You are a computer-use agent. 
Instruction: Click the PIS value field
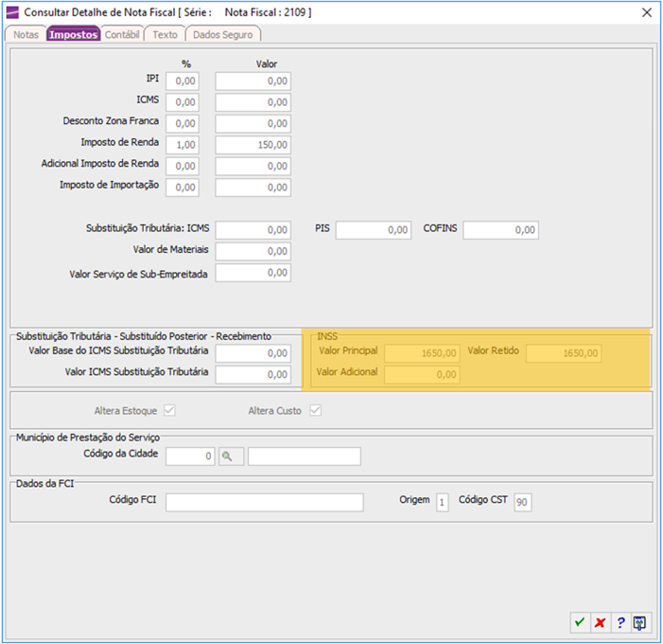coord(374,230)
